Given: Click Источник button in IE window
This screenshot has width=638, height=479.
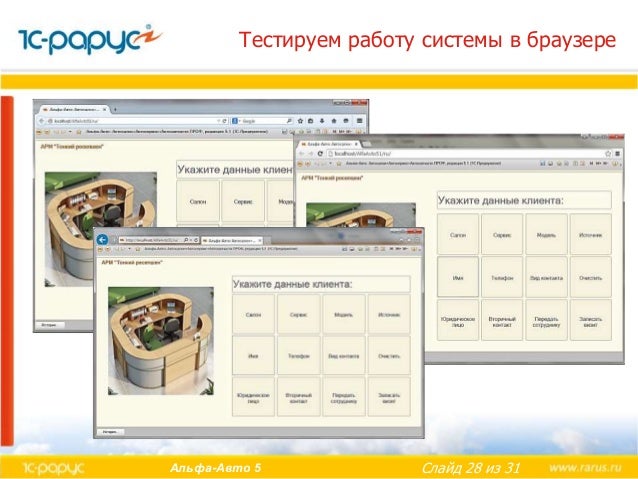Looking at the screenshot, I should [x=389, y=314].
